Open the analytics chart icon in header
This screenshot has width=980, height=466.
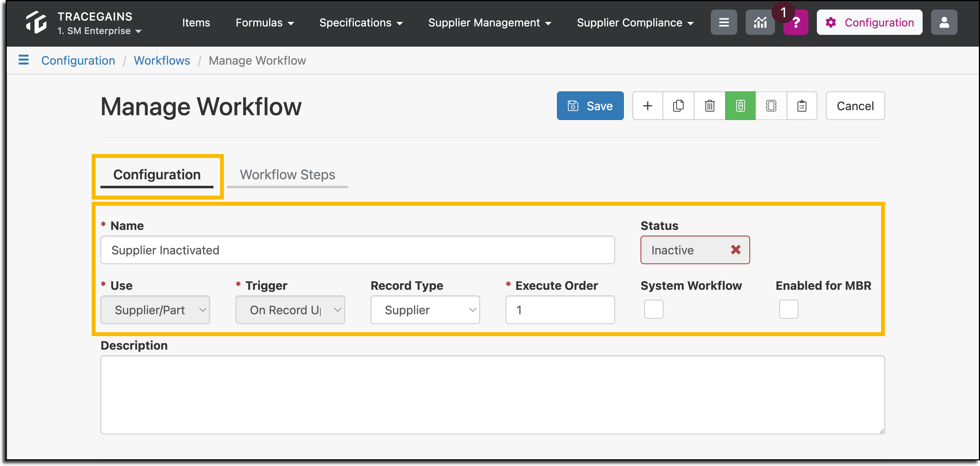760,22
